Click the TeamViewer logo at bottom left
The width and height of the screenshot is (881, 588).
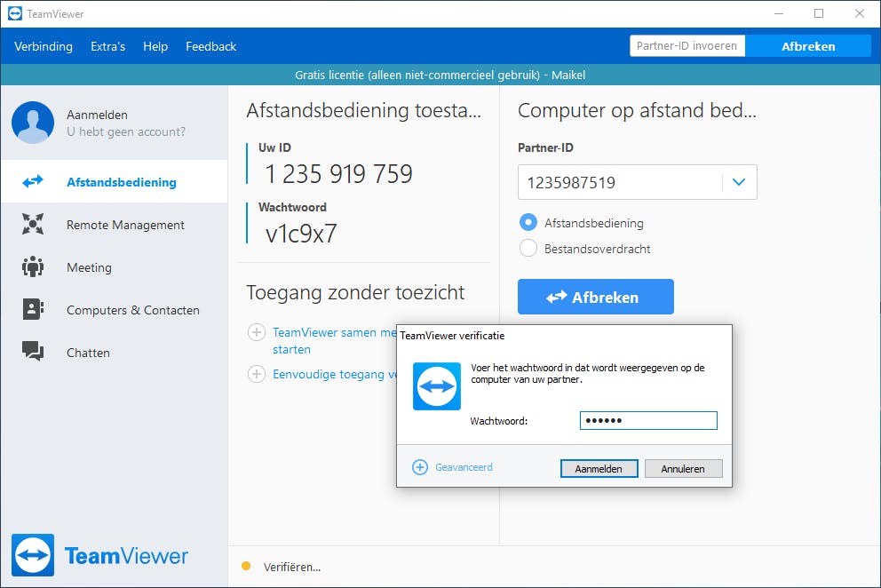(x=100, y=555)
